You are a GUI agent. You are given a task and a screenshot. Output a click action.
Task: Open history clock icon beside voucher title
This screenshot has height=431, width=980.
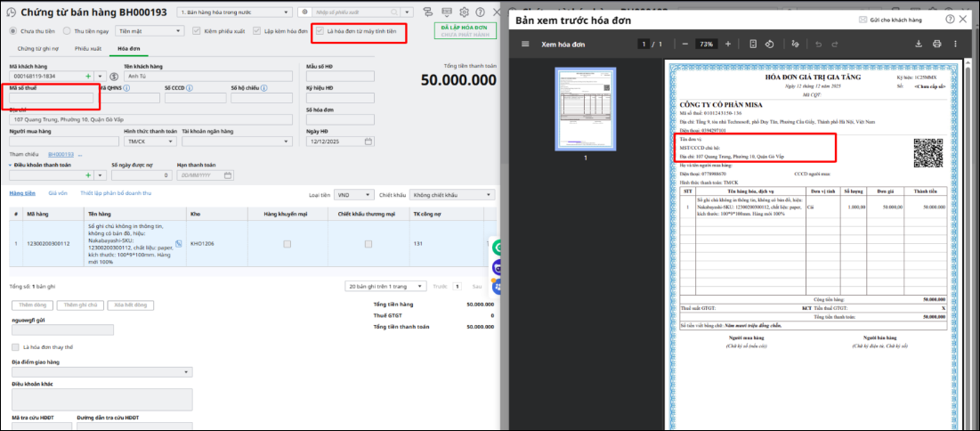coord(11,12)
